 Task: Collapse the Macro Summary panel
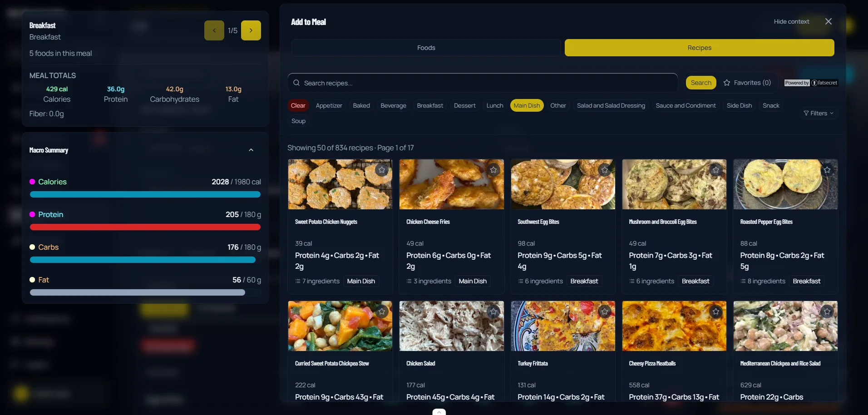(251, 150)
